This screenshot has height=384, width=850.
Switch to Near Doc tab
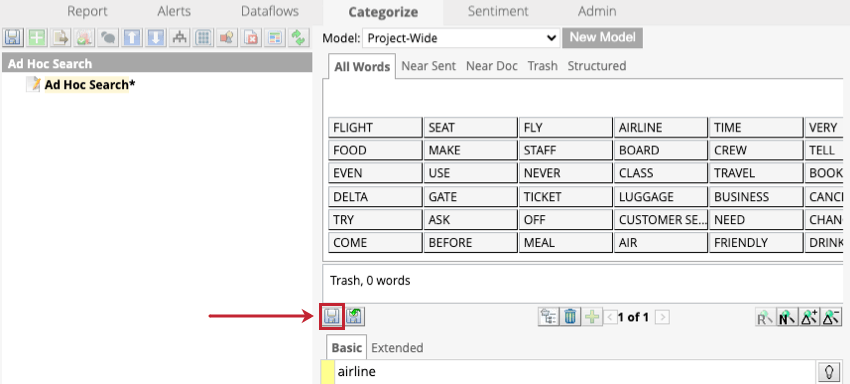point(492,66)
